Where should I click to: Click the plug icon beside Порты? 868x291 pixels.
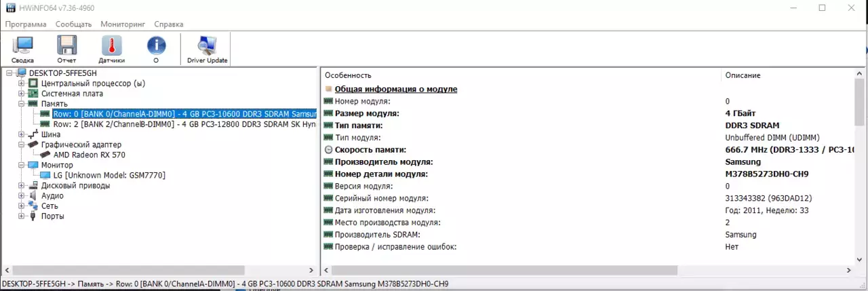[x=33, y=216]
